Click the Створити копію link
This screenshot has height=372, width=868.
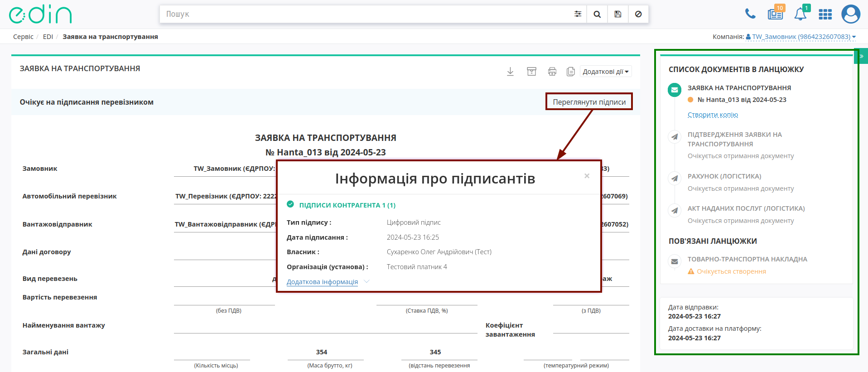tap(713, 115)
